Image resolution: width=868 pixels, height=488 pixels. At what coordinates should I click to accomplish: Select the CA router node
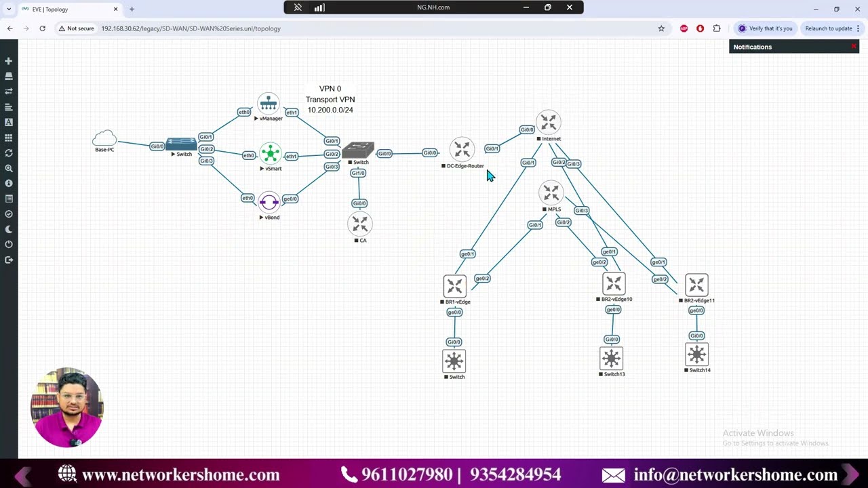coord(360,224)
